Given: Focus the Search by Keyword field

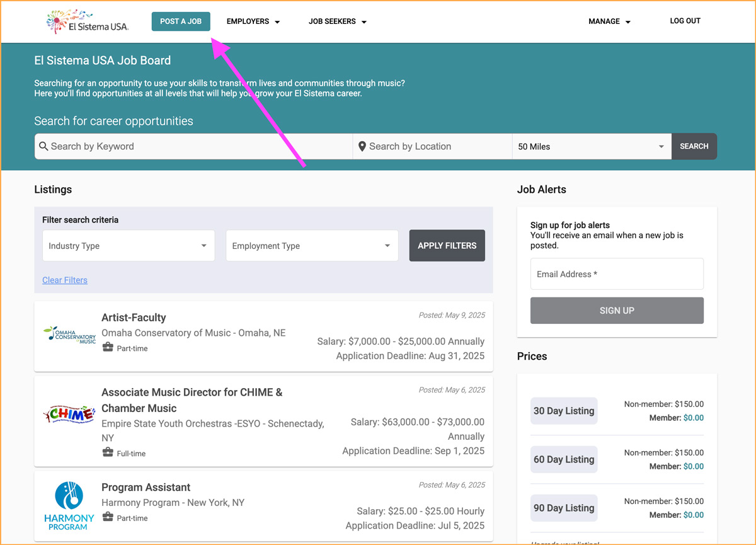Looking at the screenshot, I should pyautogui.click(x=193, y=146).
